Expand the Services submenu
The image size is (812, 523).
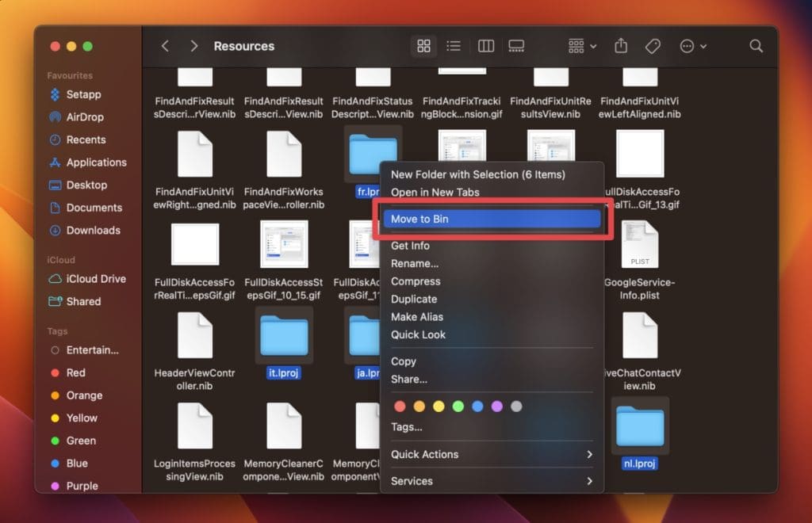(x=492, y=481)
